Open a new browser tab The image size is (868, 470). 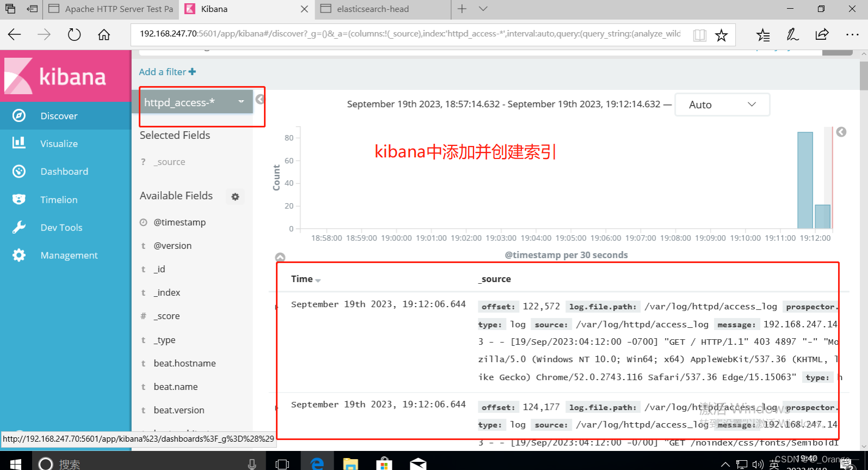click(x=462, y=9)
